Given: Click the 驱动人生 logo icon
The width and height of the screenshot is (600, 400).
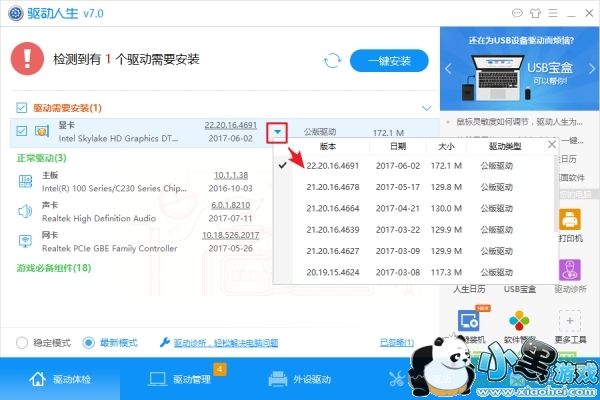Looking at the screenshot, I should (x=16, y=13).
